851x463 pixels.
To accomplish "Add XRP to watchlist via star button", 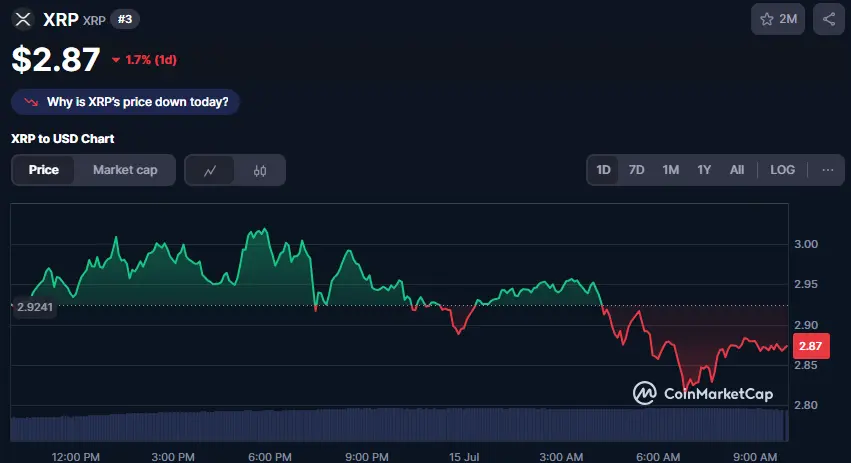I will (778, 20).
